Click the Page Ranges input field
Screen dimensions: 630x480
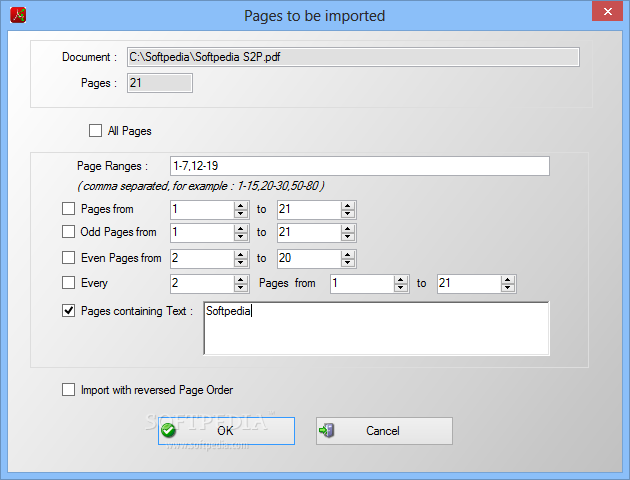click(360, 166)
